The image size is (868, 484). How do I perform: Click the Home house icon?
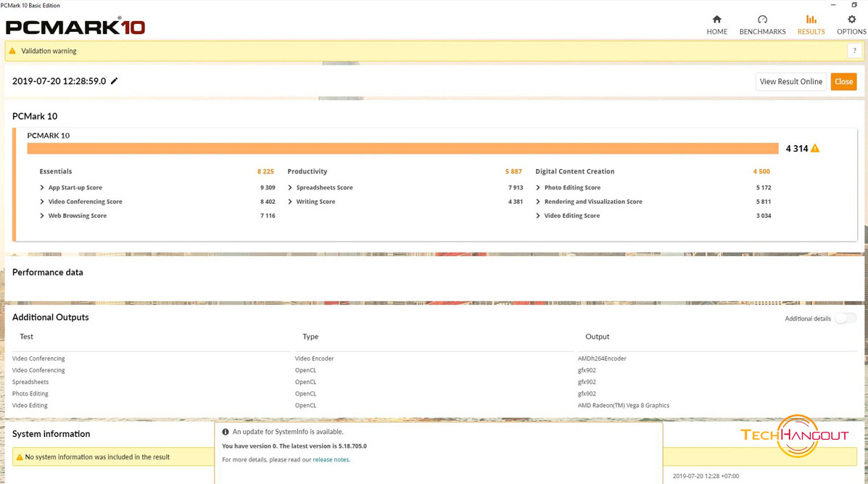(717, 20)
